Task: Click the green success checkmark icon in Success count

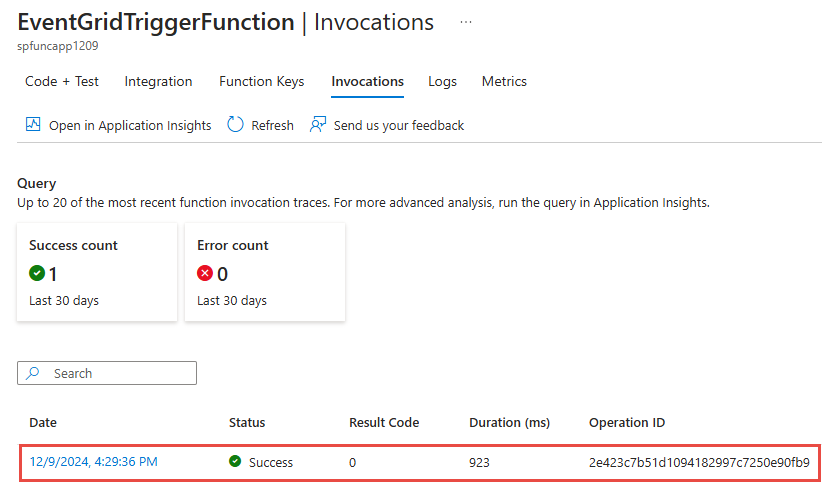Action: click(x=38, y=274)
